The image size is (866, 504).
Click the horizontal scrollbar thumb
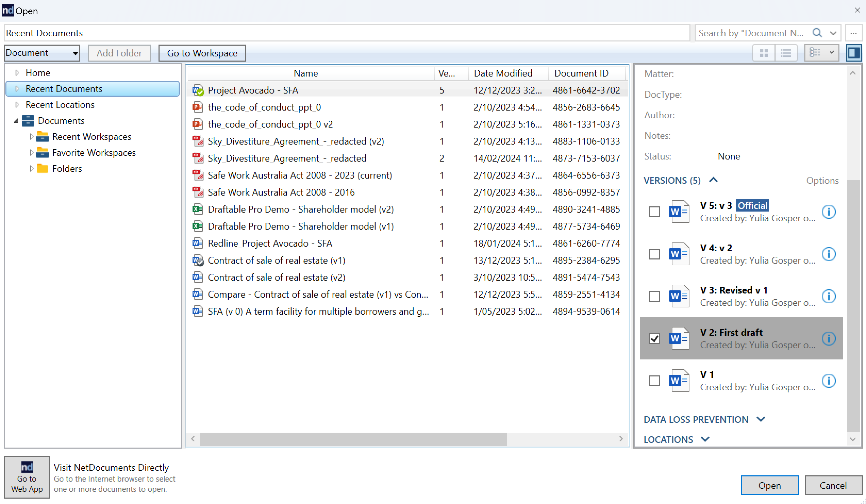pyautogui.click(x=353, y=439)
